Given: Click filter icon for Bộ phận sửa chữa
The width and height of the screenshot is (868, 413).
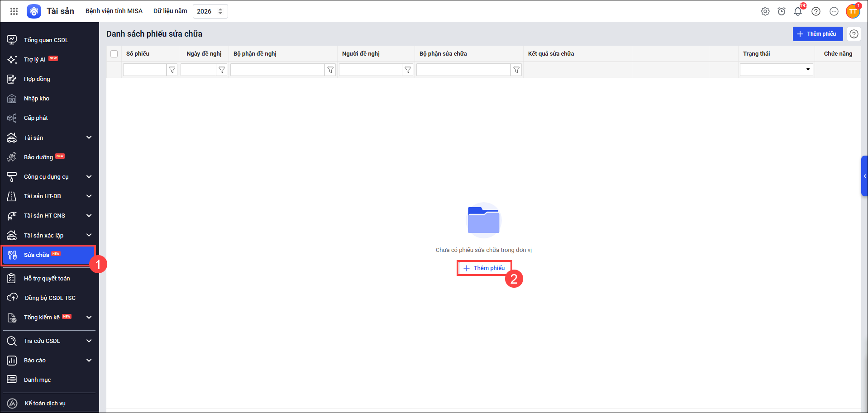Looking at the screenshot, I should point(516,70).
